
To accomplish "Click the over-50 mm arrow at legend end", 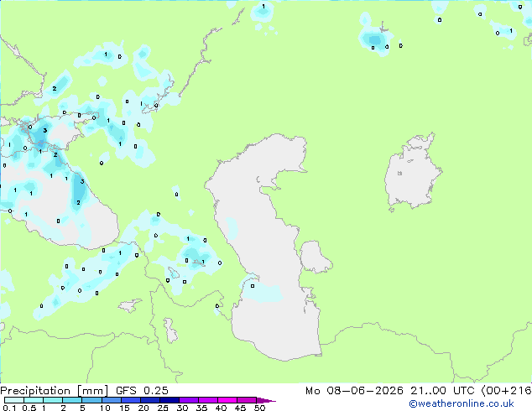I will 266,400.
